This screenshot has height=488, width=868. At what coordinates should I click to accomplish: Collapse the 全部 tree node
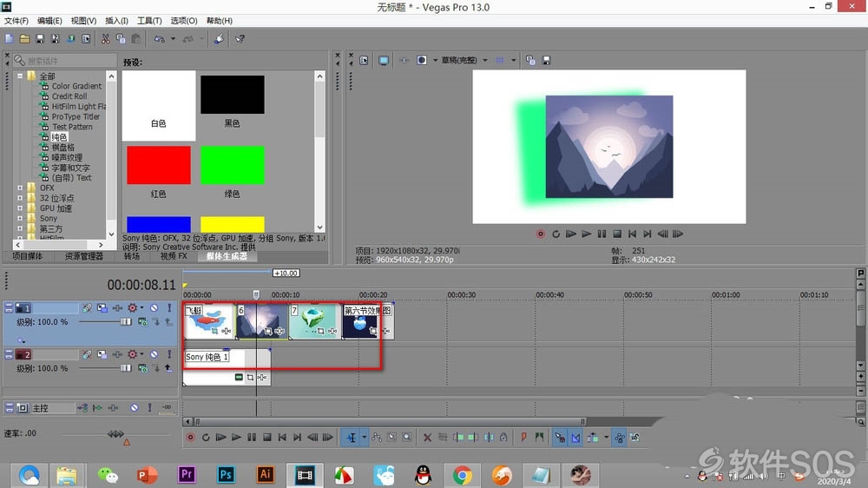[x=20, y=76]
